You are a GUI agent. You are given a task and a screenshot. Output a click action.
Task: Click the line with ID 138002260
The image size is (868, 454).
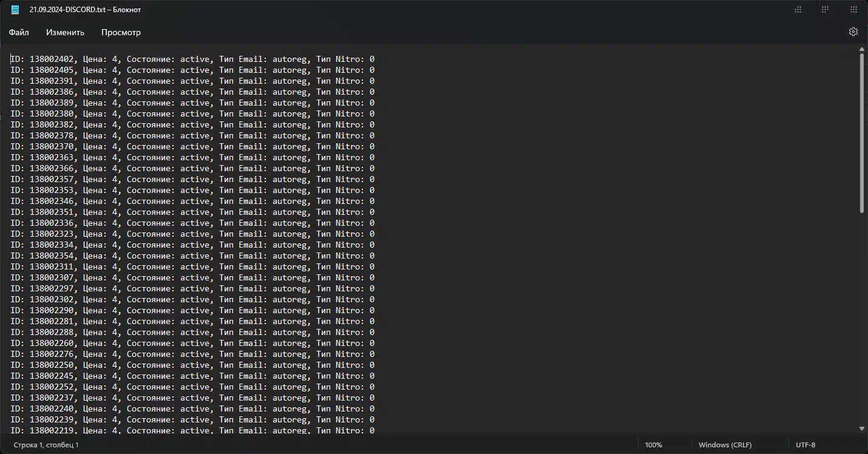tap(192, 343)
